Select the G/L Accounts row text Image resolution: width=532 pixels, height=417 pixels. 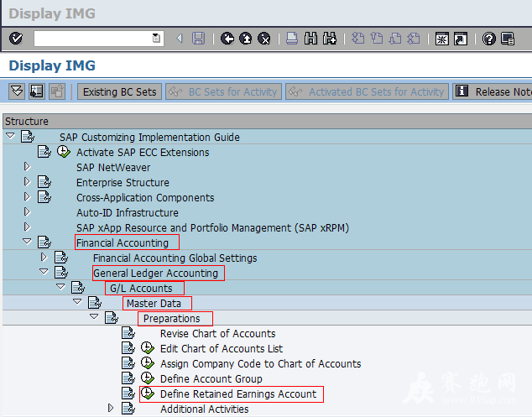point(141,288)
